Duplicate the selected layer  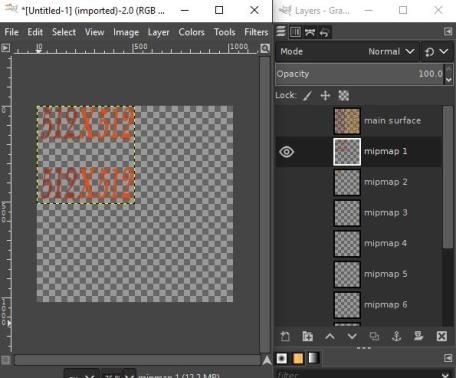(x=374, y=336)
